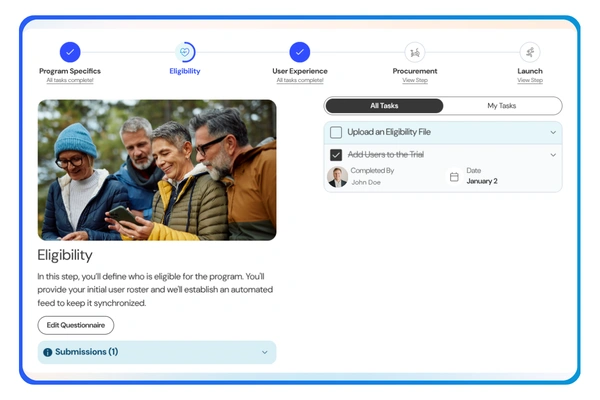Select the Program Specifics step label

(x=70, y=71)
